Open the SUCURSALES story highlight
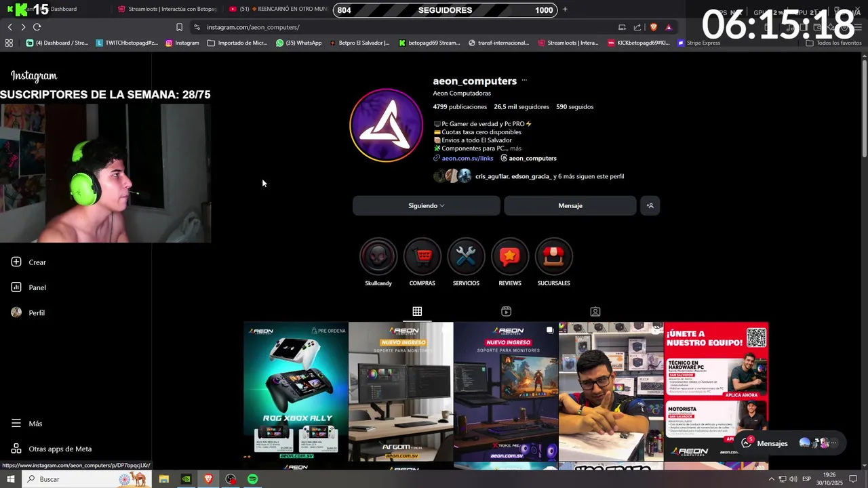Viewport: 868px width, 488px height. coord(554,262)
